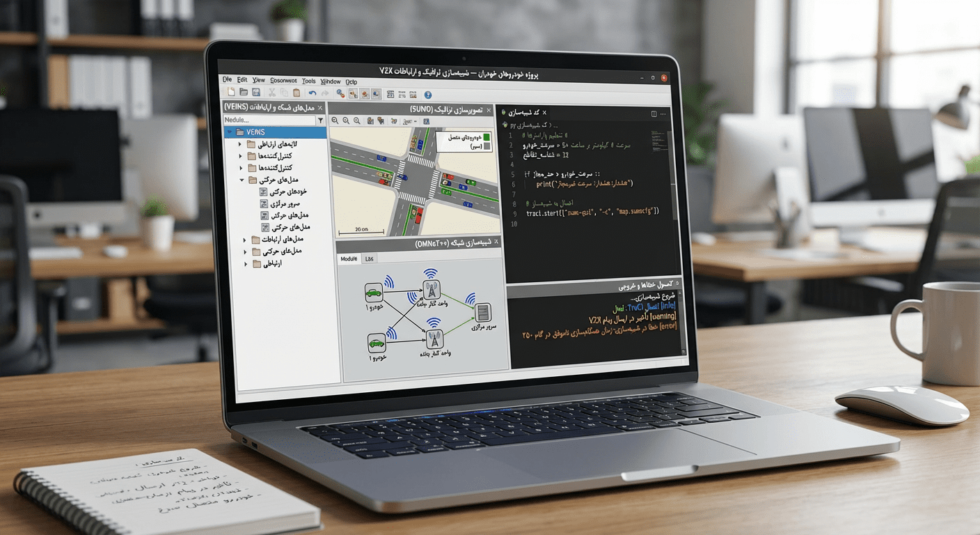
Task: Open the Tools menu
Action: point(309,81)
